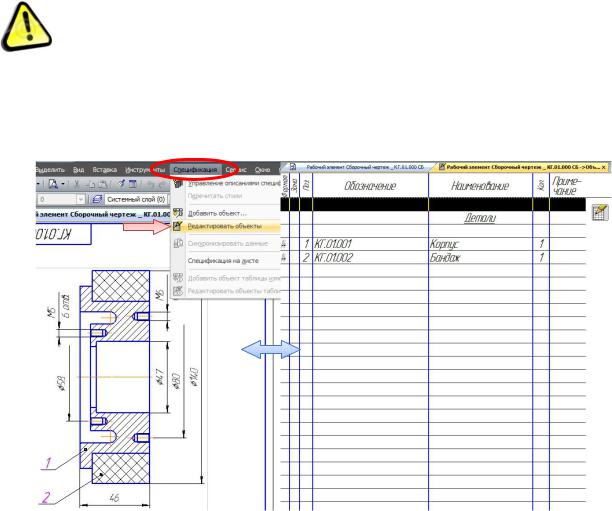The image size is (612, 511).
Task: Click the Cut scissors toolbar icon
Action: [77, 184]
